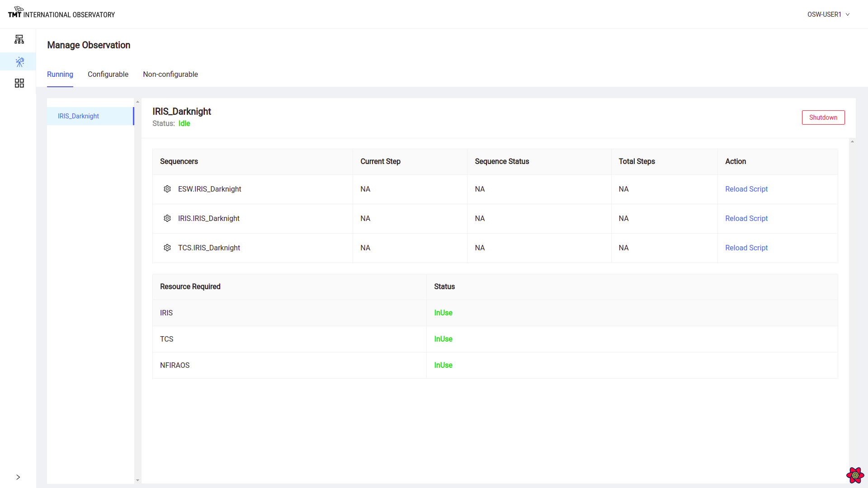The height and width of the screenshot is (488, 868).
Task: Select IRIS_Darknight from observation list
Action: tap(90, 116)
